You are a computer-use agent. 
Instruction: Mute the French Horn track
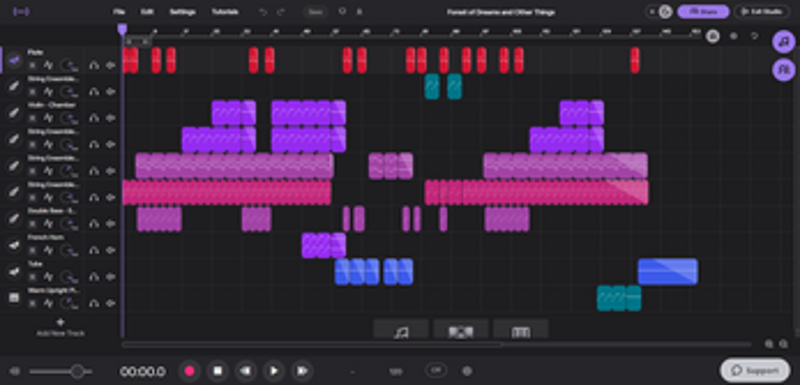click(x=111, y=250)
